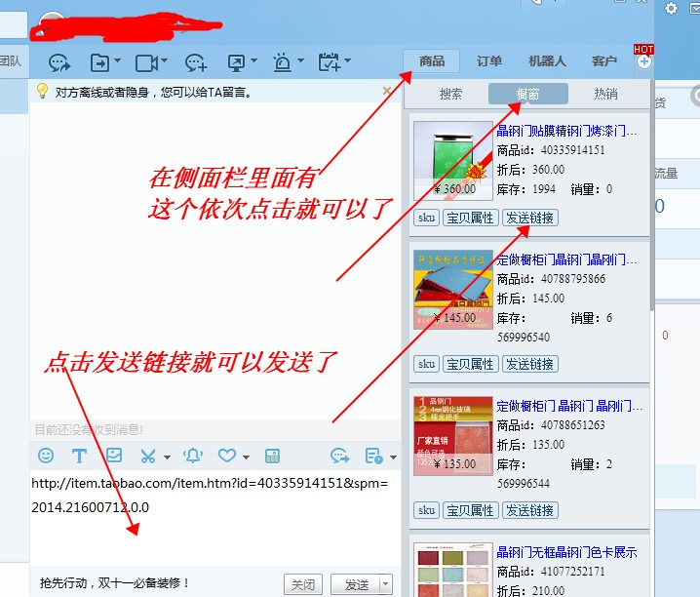The image size is (700, 597).
Task: Expand dropdown arrow next to video camera icon
Action: pos(164,60)
